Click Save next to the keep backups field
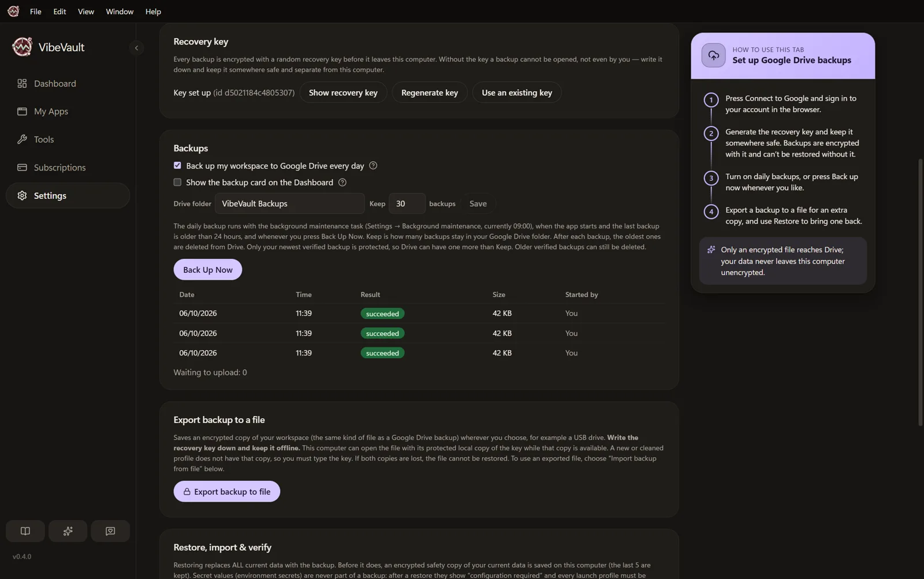 pos(478,203)
